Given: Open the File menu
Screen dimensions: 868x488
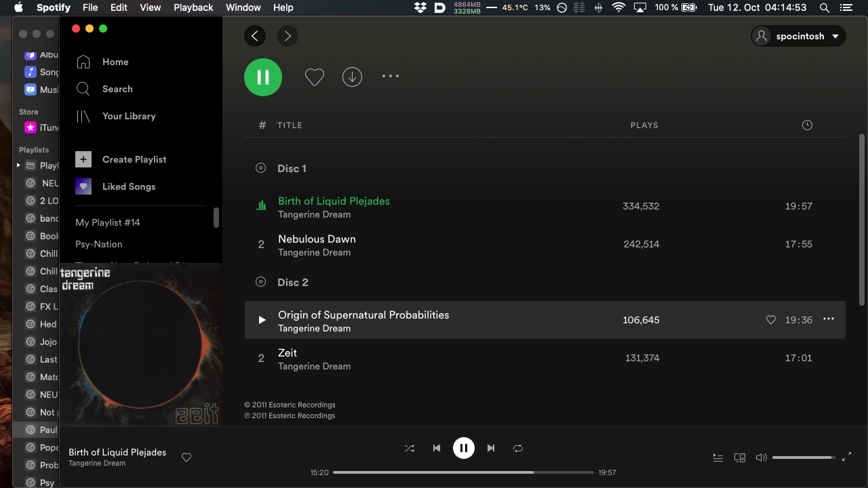Looking at the screenshot, I should [x=90, y=7].
